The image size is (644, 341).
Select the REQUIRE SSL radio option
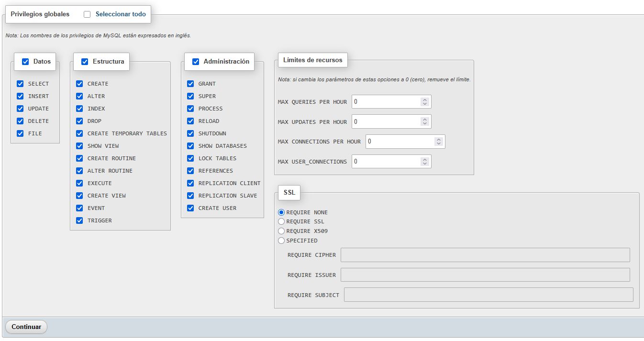pyautogui.click(x=281, y=221)
